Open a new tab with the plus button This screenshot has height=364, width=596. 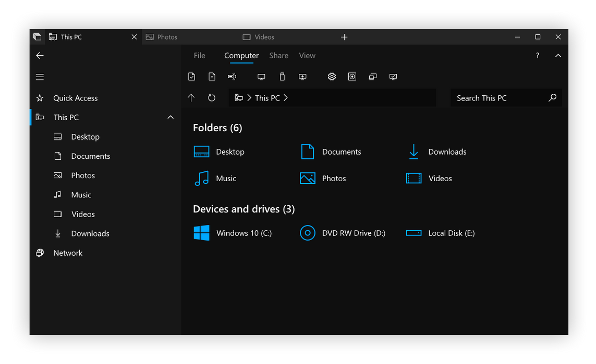(344, 36)
